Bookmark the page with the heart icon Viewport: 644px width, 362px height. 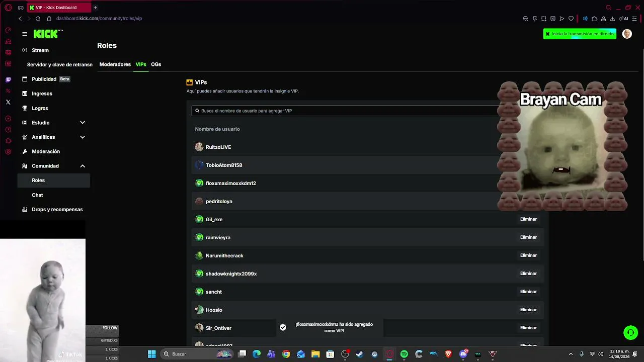[x=571, y=19]
